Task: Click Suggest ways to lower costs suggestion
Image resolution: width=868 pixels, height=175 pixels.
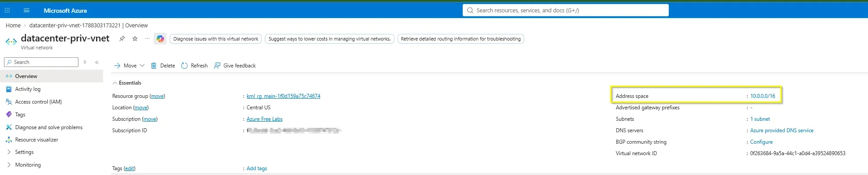Action: pos(330,39)
